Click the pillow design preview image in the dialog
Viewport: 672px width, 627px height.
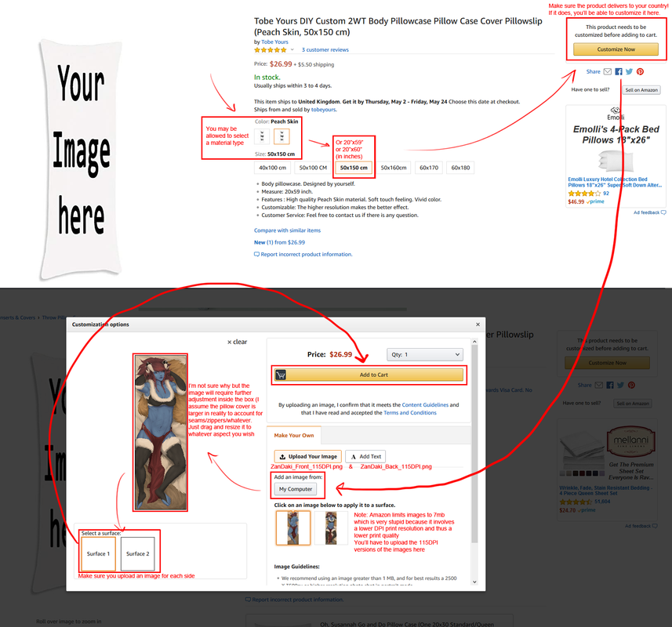(161, 433)
